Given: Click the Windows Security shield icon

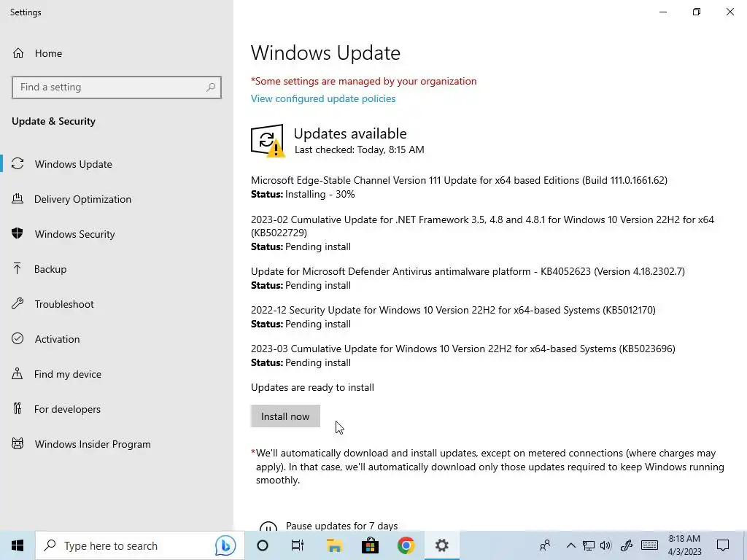Looking at the screenshot, I should (x=18, y=234).
